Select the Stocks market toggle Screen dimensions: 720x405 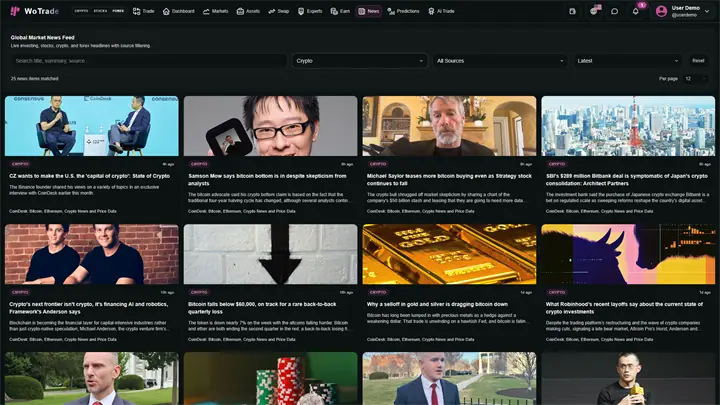pos(100,11)
